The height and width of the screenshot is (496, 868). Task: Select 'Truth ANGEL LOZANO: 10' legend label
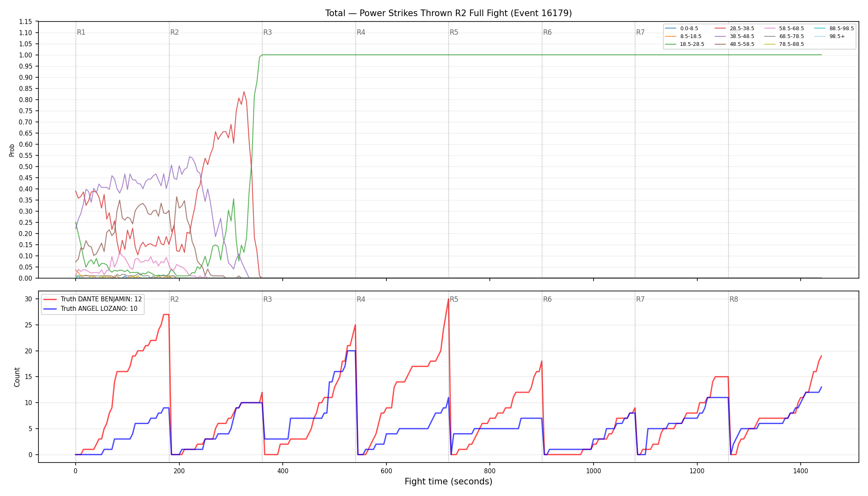point(99,309)
